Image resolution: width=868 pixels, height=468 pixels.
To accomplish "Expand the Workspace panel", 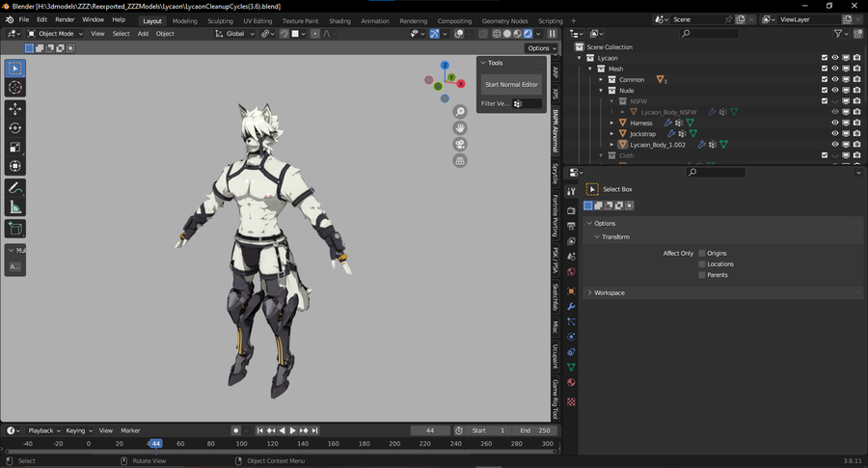I will 609,292.
